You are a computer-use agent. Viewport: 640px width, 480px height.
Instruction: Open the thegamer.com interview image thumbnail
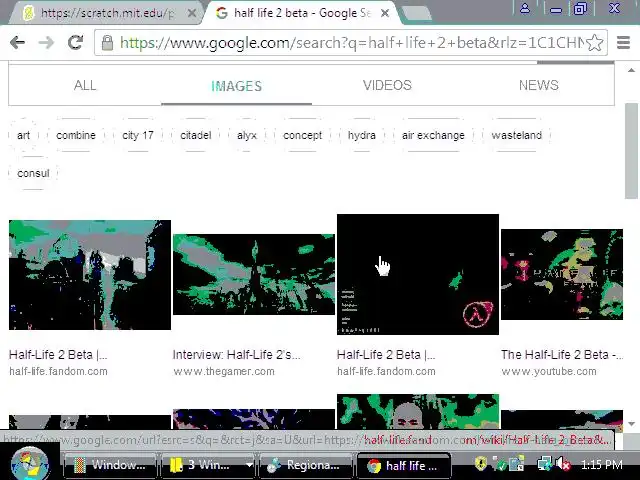254,274
